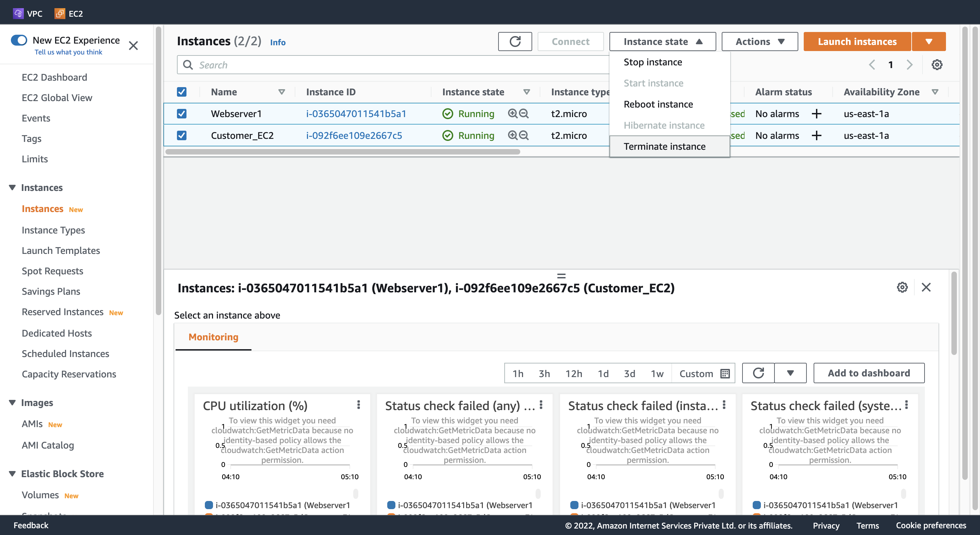Collapse the Elastic Block Store section
Screen dimensions: 980x535
[12, 474]
